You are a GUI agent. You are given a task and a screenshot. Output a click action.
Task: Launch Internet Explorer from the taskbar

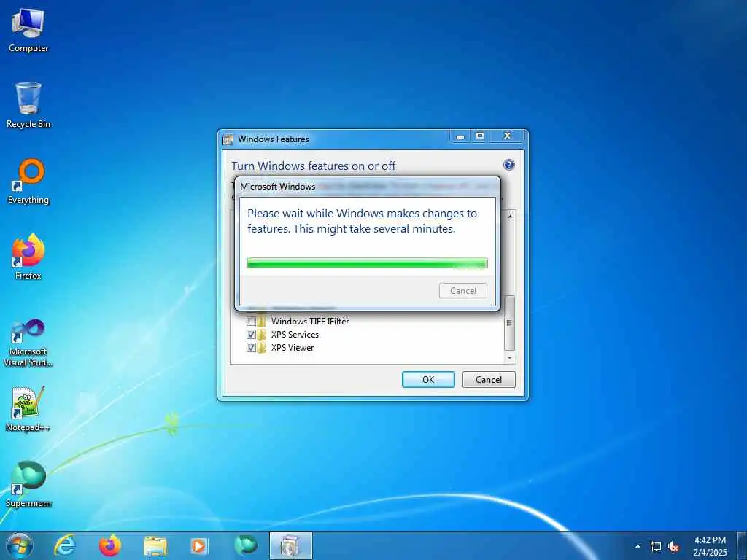point(65,545)
